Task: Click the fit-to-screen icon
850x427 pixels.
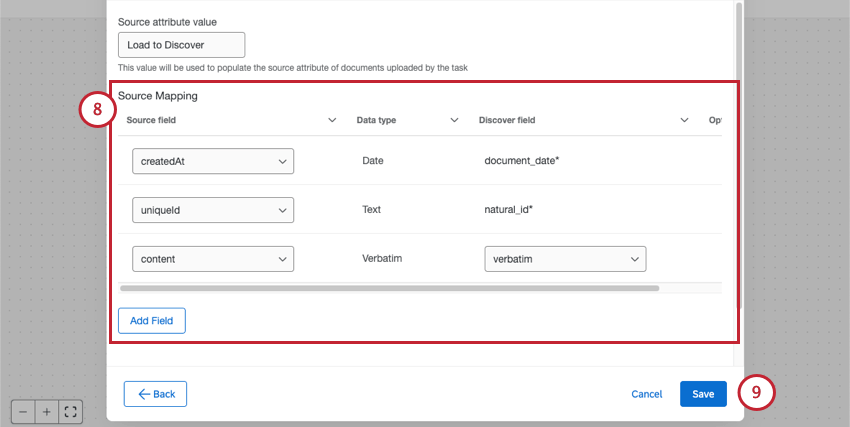Action: coord(70,411)
